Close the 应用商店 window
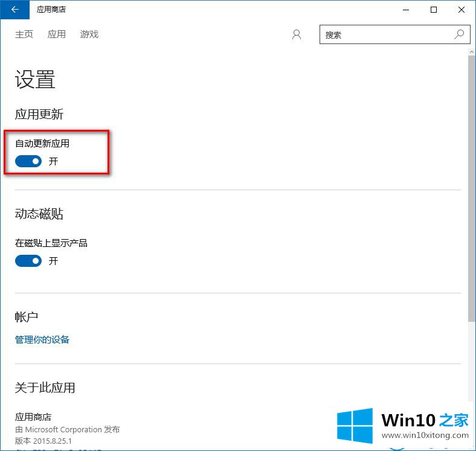This screenshot has width=476, height=451. tap(462, 10)
